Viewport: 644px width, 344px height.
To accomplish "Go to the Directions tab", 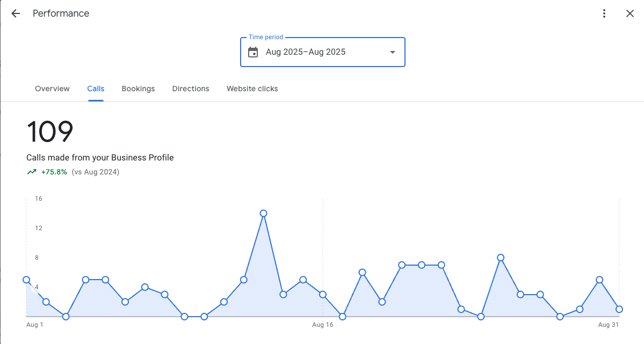I will [x=191, y=89].
